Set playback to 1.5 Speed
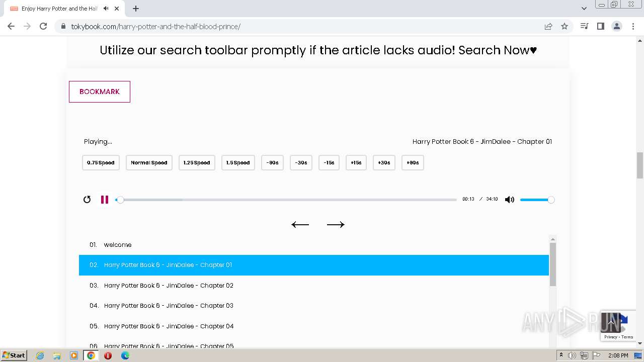Screen dimensions: 644x362 point(238,163)
